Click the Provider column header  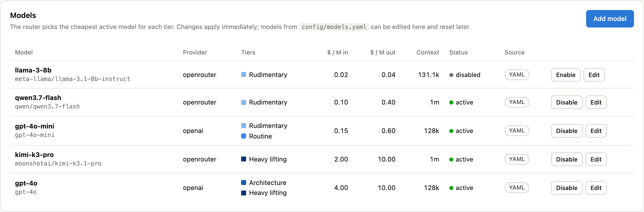click(195, 52)
